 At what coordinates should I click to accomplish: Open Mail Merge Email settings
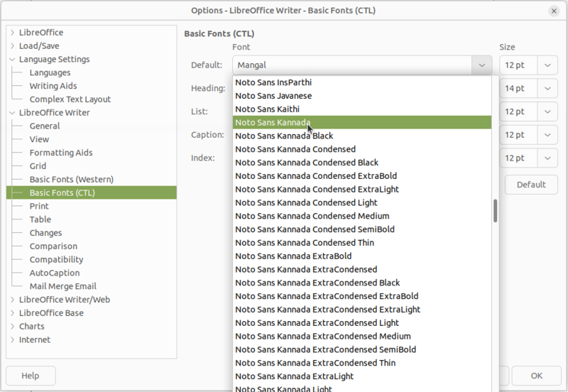coord(63,287)
